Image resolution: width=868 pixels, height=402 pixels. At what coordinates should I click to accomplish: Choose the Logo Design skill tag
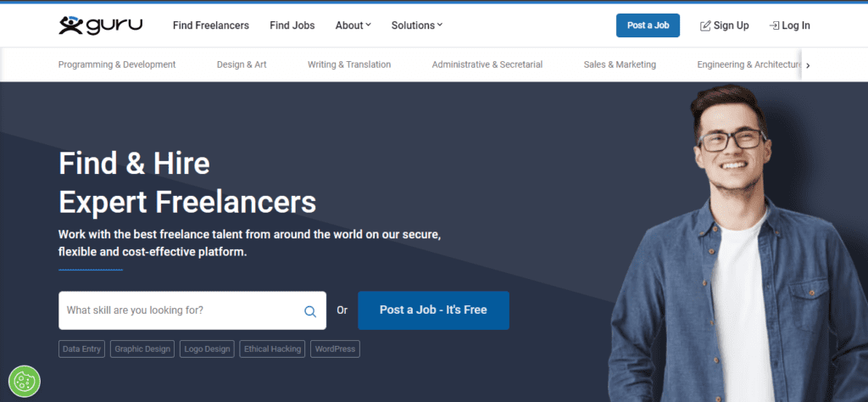[207, 349]
